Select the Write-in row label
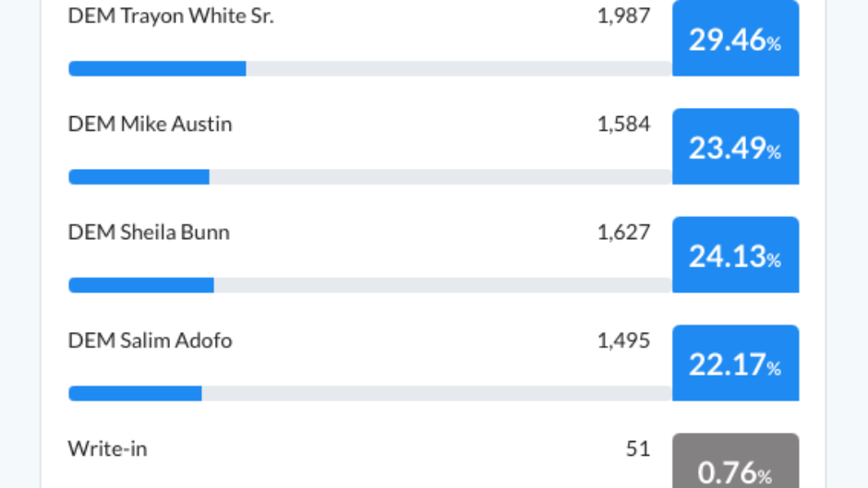 tap(107, 448)
